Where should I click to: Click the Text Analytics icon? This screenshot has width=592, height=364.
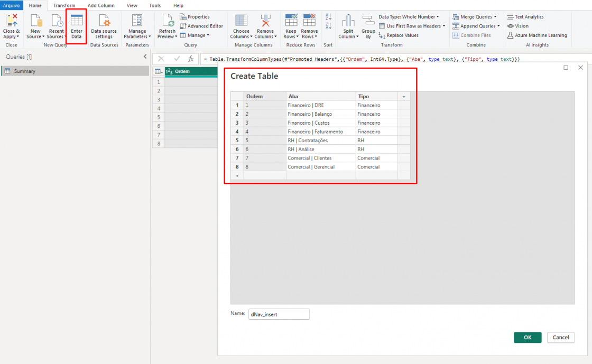[511, 17]
